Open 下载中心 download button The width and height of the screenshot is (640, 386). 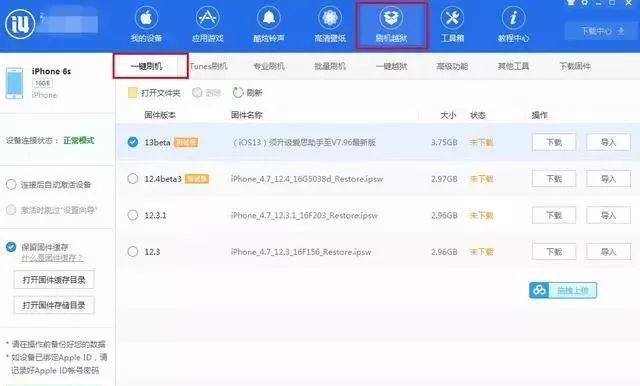[602, 31]
